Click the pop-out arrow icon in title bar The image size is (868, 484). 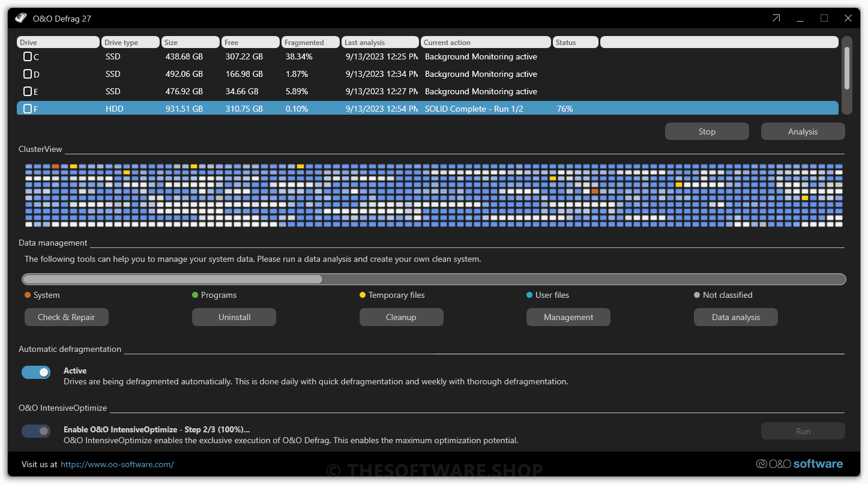click(776, 19)
